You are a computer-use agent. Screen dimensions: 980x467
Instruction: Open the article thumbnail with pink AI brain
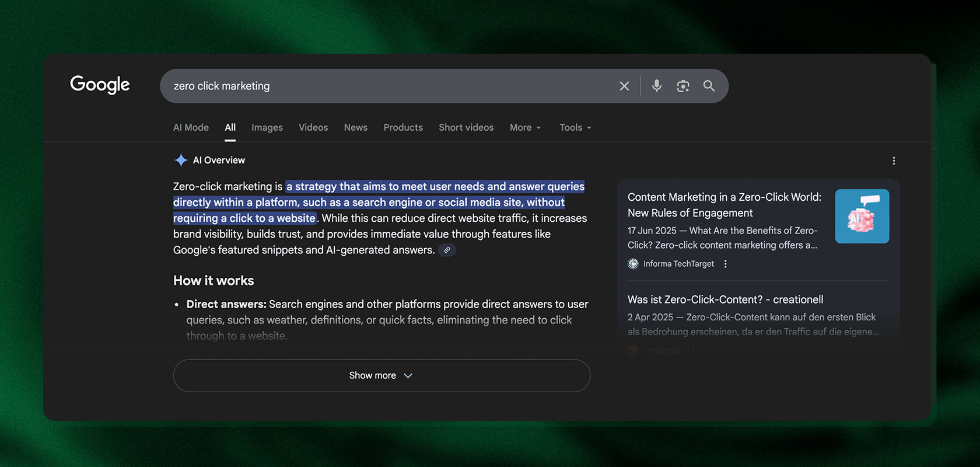point(862,216)
